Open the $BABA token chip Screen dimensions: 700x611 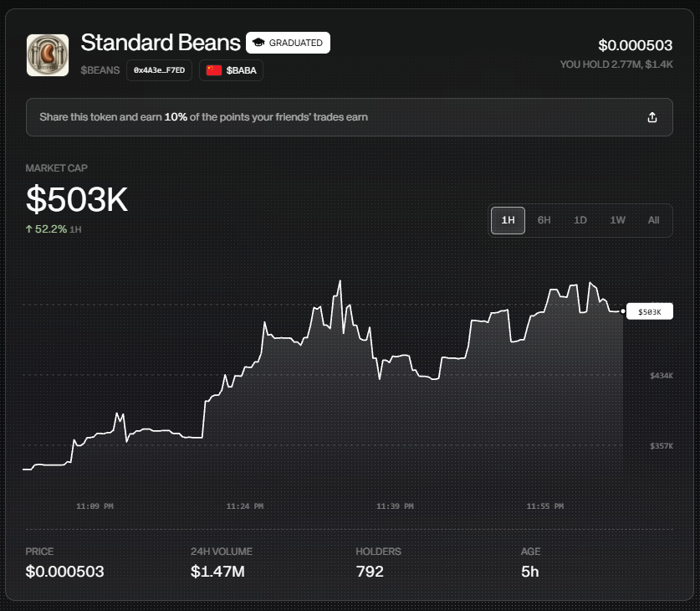point(232,70)
